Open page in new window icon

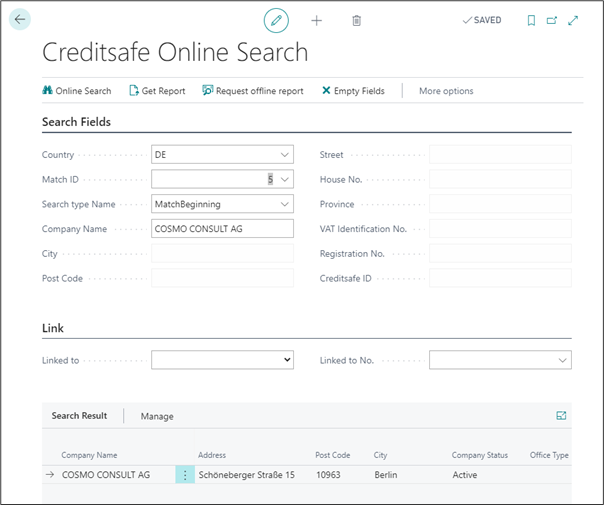[552, 20]
